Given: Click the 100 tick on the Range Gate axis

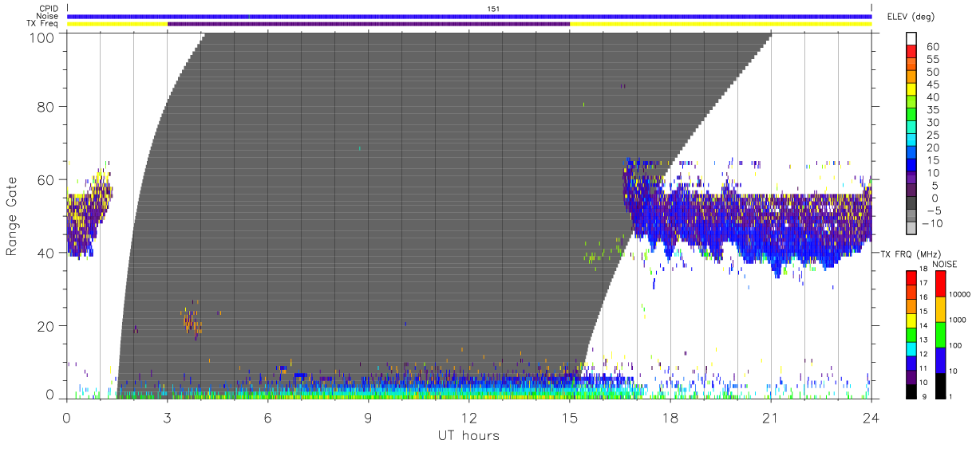Looking at the screenshot, I should 41,37.
